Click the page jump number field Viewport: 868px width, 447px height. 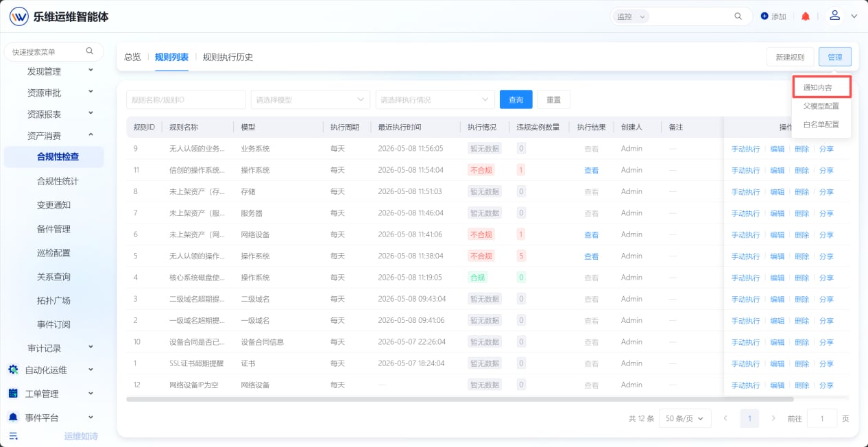coord(821,418)
